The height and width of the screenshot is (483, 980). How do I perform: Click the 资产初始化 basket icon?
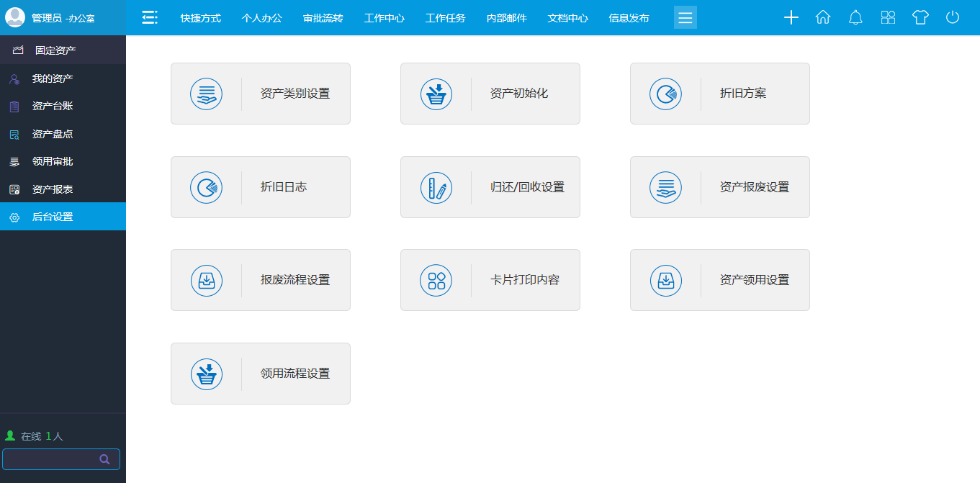coord(436,93)
